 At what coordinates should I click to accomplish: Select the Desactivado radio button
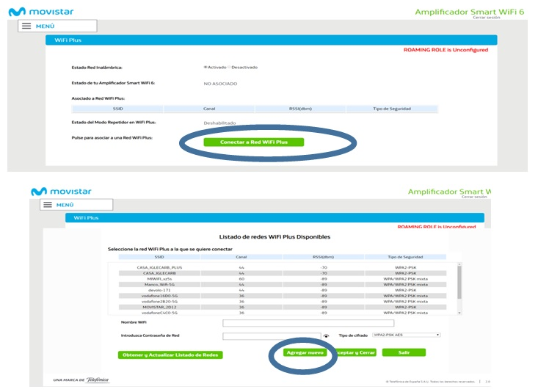(x=230, y=67)
